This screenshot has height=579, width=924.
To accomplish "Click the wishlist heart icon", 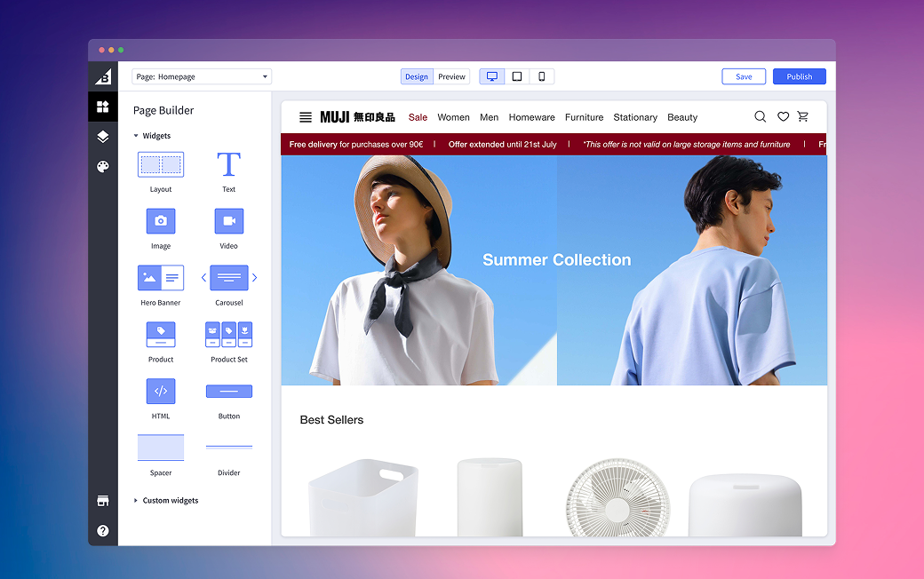I will [x=783, y=116].
